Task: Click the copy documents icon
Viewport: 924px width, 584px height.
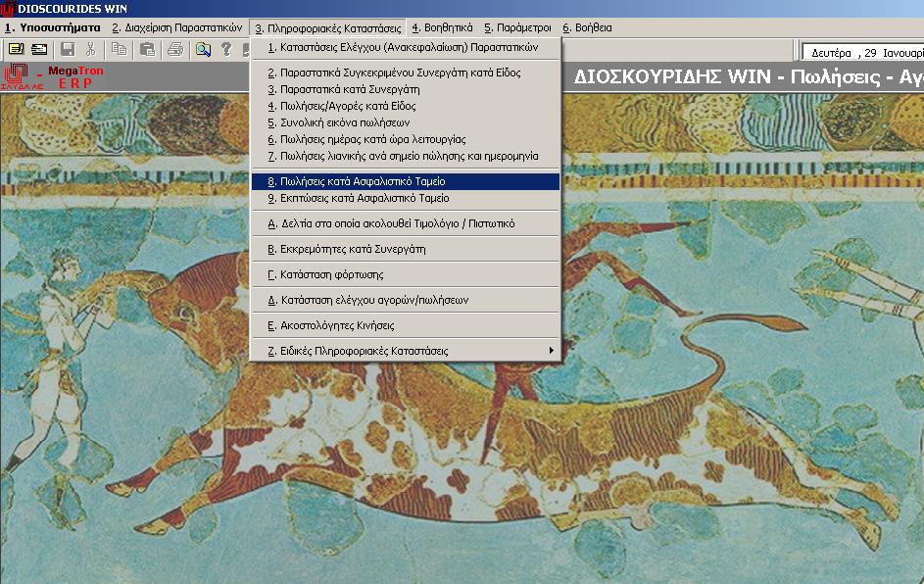Action: [119, 49]
